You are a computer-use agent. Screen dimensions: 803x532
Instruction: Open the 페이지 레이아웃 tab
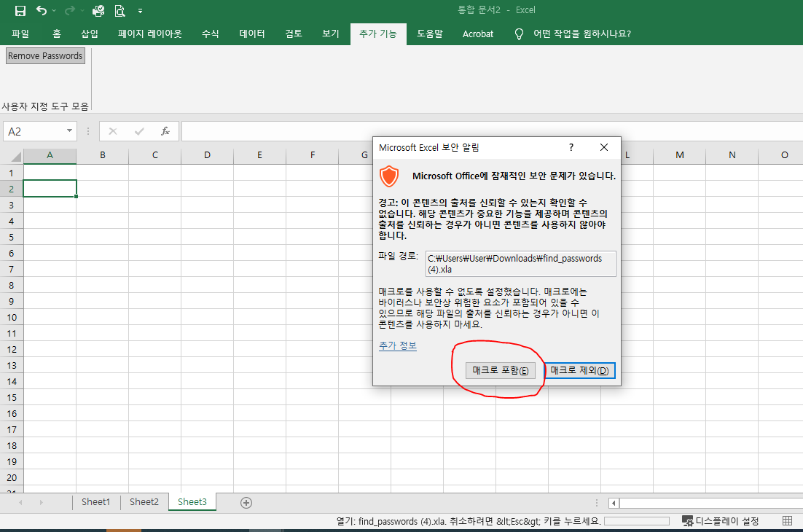[x=149, y=34]
